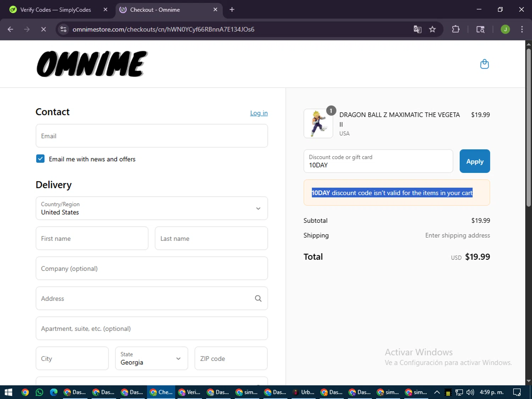This screenshot has width=532, height=399.
Task: Click the DRAGON BALL Z MAXIMATIC product title
Action: click(x=399, y=120)
